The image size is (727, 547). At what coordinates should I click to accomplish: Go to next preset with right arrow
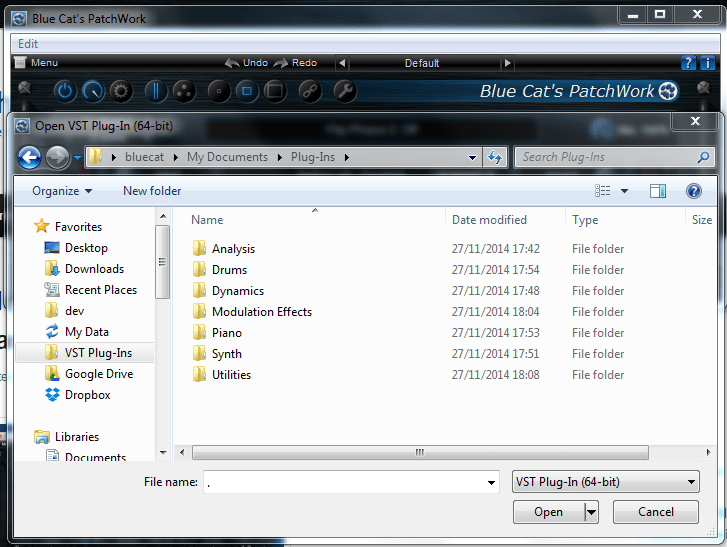point(507,63)
